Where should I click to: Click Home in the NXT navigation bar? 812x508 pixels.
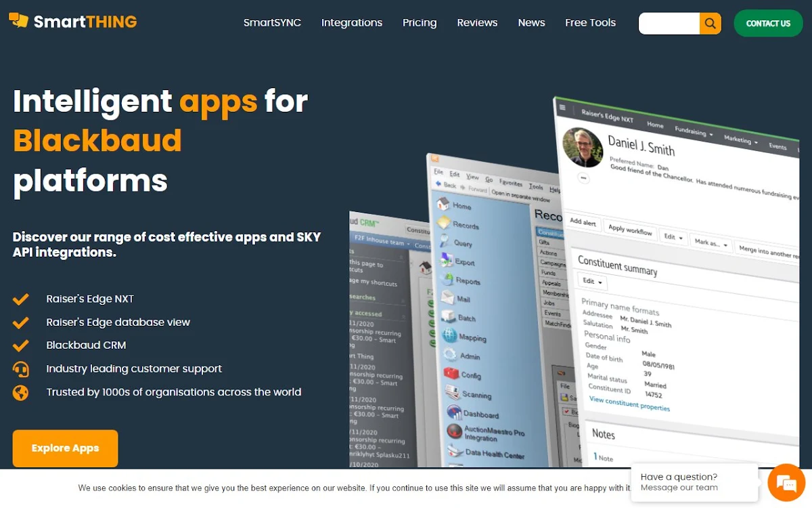pyautogui.click(x=655, y=125)
